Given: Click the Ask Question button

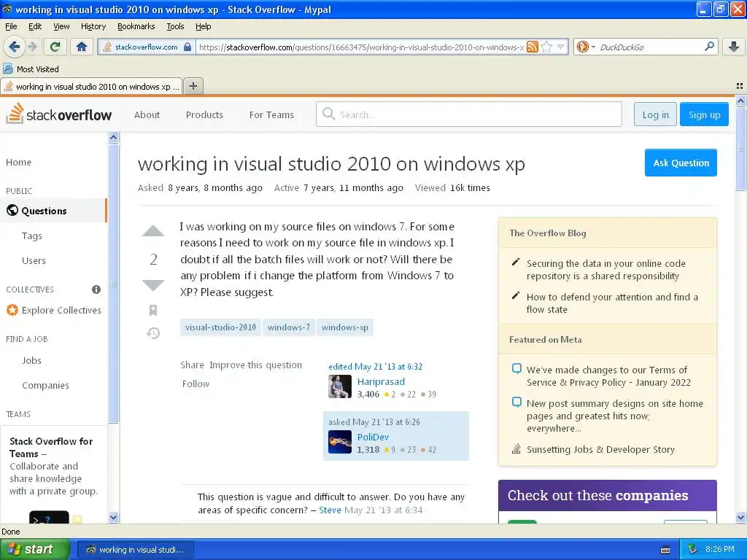Looking at the screenshot, I should tap(681, 163).
